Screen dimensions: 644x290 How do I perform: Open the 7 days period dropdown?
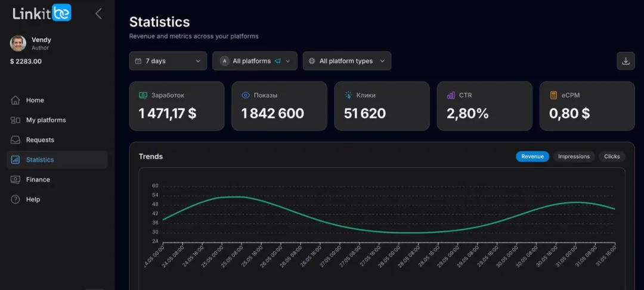(x=168, y=61)
